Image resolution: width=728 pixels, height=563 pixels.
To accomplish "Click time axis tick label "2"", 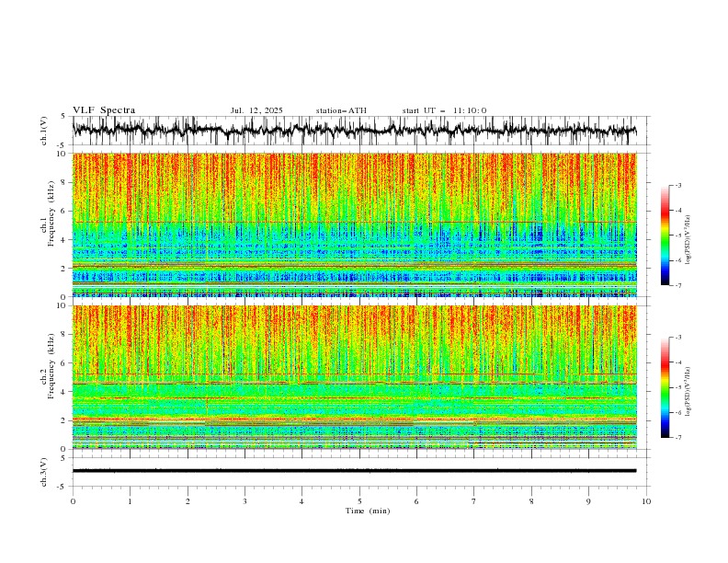I will point(188,501).
